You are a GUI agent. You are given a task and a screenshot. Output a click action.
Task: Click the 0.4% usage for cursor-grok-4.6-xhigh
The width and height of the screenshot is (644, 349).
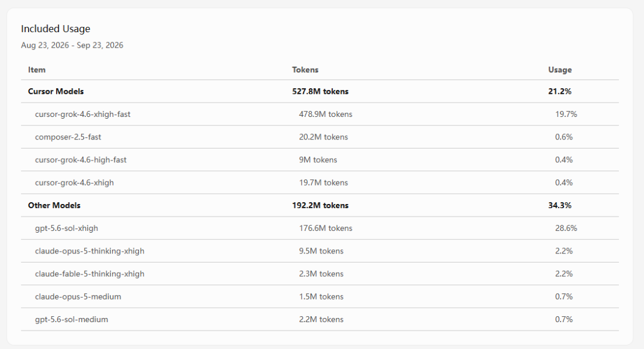pos(564,183)
